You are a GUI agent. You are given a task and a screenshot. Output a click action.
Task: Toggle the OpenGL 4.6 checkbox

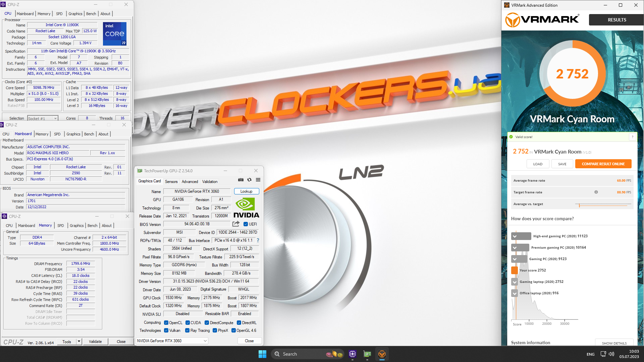click(233, 330)
